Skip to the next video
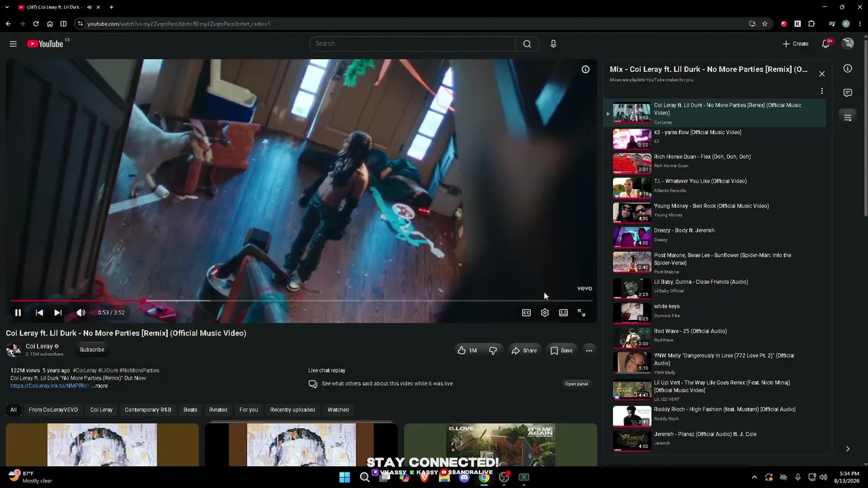Image resolution: width=868 pixels, height=488 pixels. (x=58, y=312)
